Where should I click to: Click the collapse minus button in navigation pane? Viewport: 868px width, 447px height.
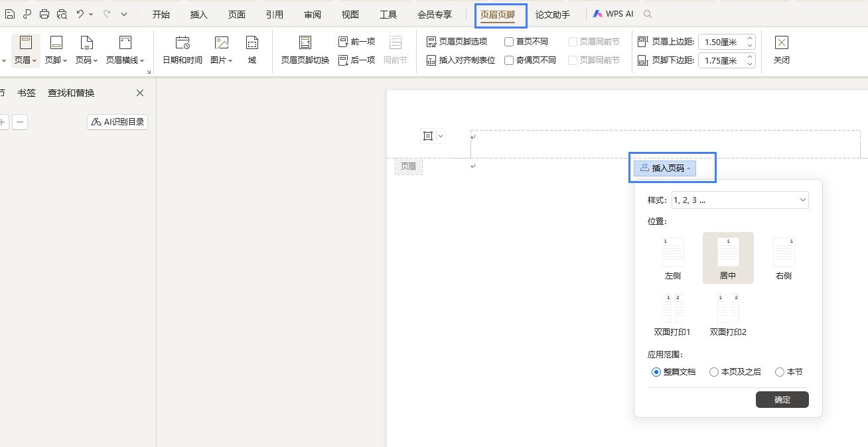[20, 122]
